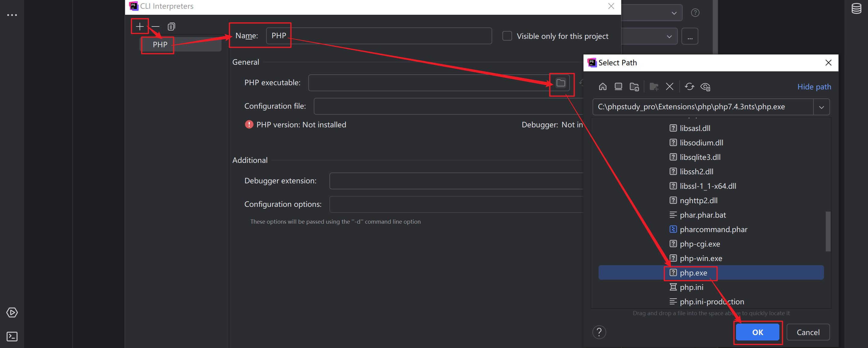Remove the interpreter with the minus icon
The image size is (868, 348).
155,26
